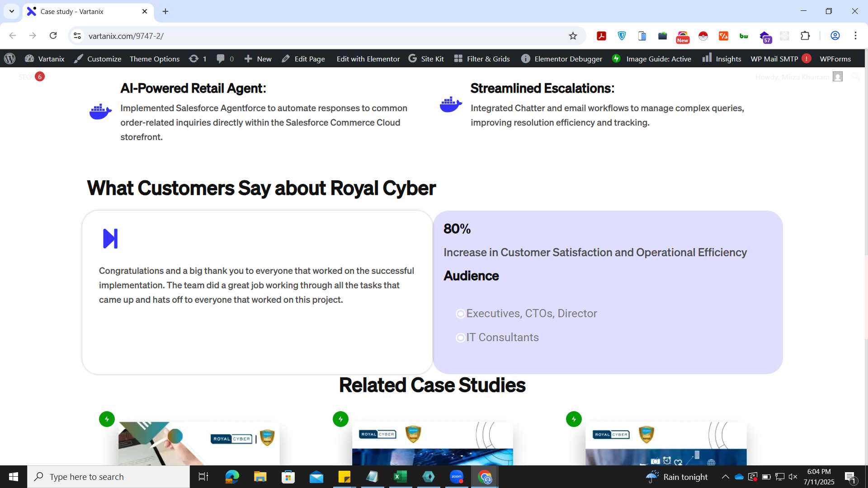Screen dimensions: 868x488
Task: Open the Windows Start menu
Action: 14,477
